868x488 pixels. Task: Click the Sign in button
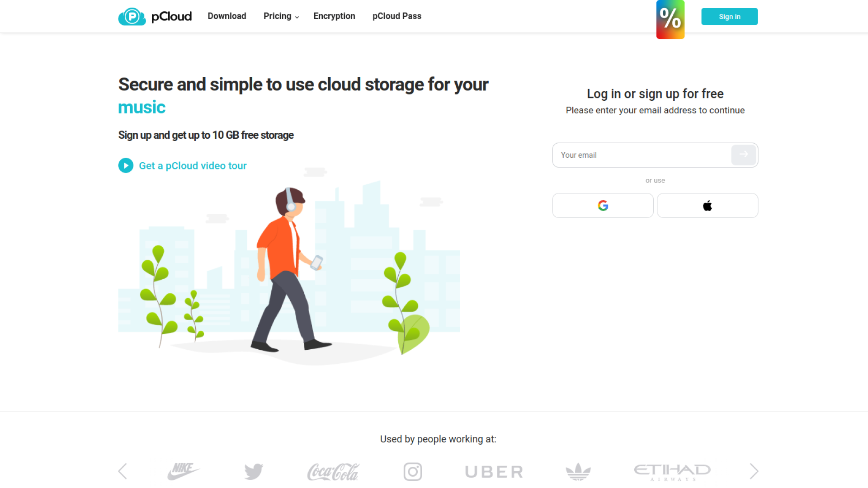point(729,16)
